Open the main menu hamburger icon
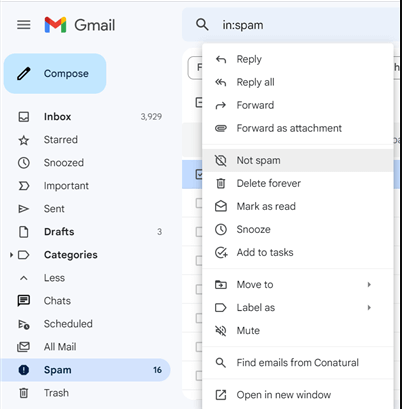Image resolution: width=402 pixels, height=409 pixels. [24, 25]
